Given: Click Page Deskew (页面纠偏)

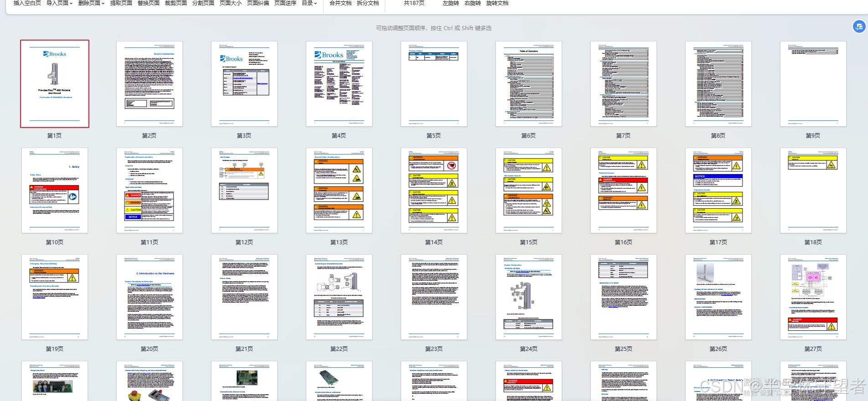Looking at the screenshot, I should pyautogui.click(x=258, y=3).
